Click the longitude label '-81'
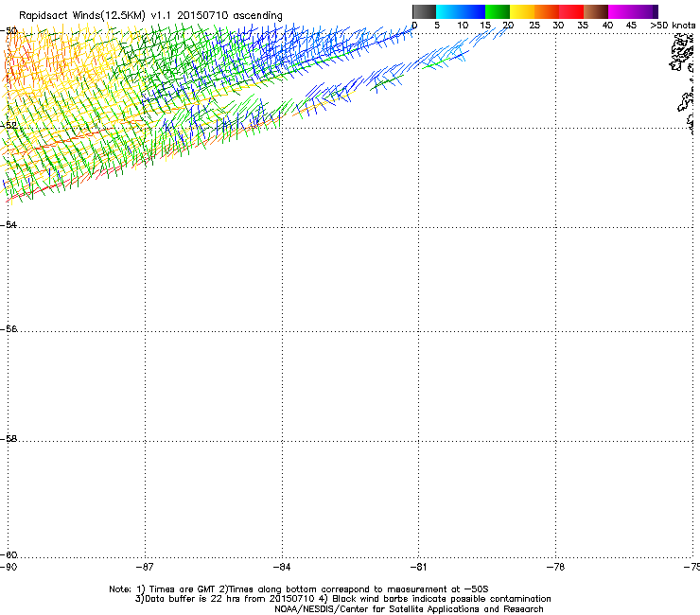Image resolution: width=700 pixels, height=615 pixels. click(418, 567)
